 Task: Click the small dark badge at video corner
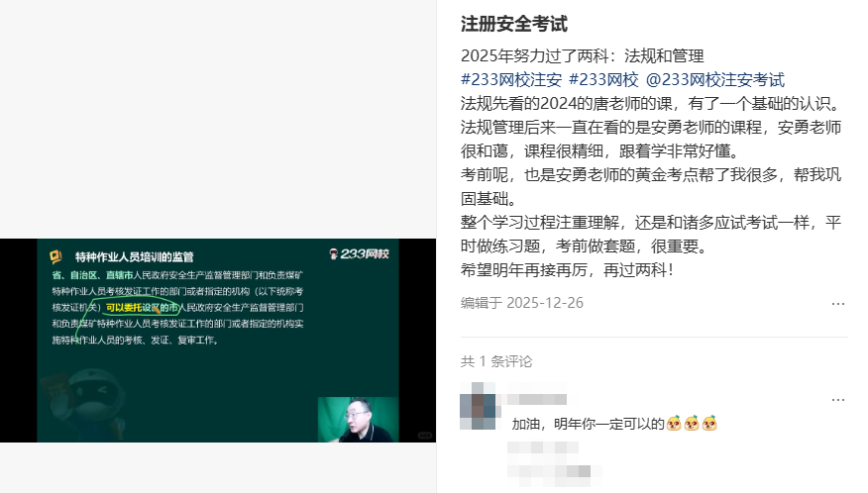(x=425, y=436)
